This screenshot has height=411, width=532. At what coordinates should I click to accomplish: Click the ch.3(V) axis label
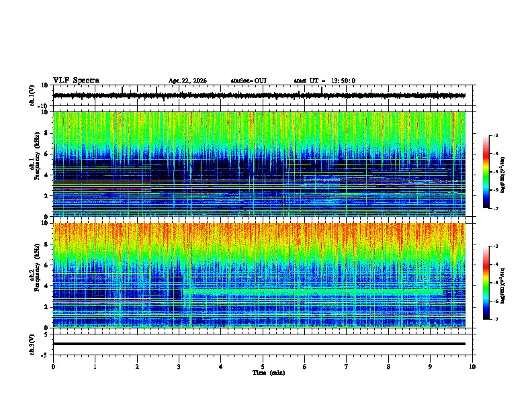click(32, 345)
